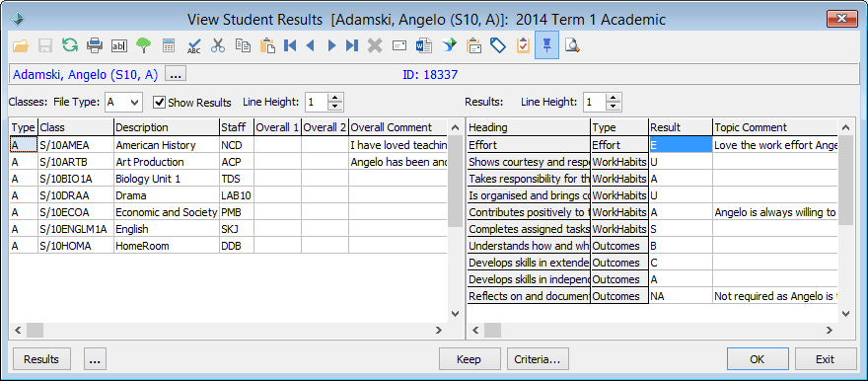Click the ellipsis button beside student name
This screenshot has height=381, width=868.
pos(176,74)
